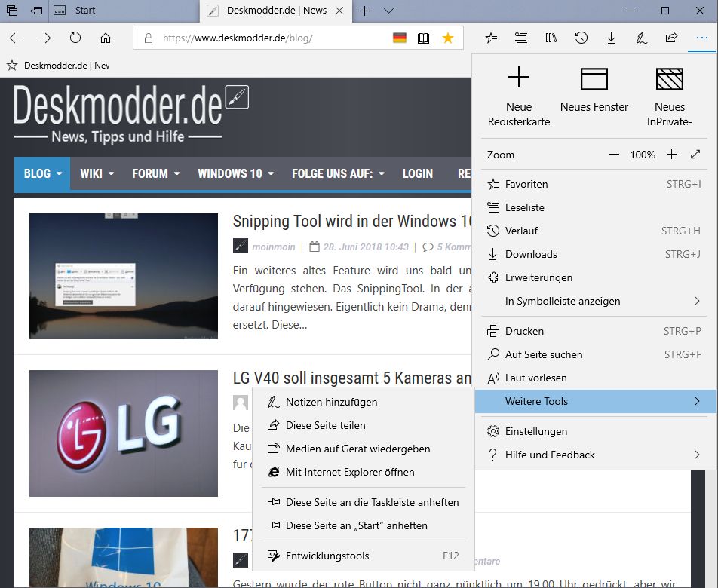The image size is (718, 588).
Task: Expand Hilfe und Feedback submenu
Action: 594,455
